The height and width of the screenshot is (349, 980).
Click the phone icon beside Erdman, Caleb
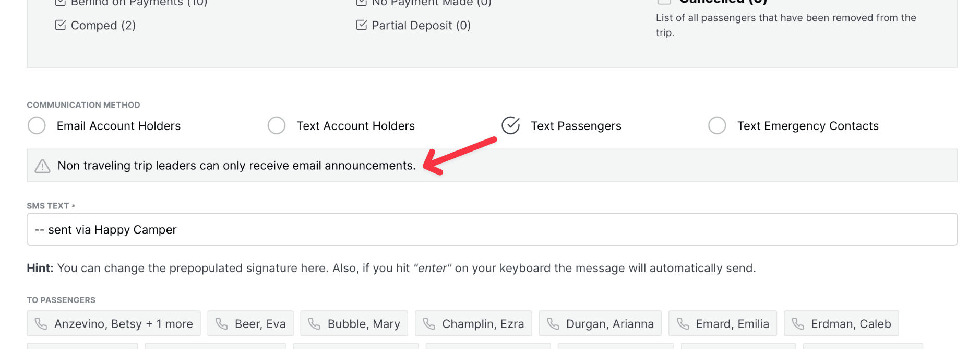(x=797, y=323)
